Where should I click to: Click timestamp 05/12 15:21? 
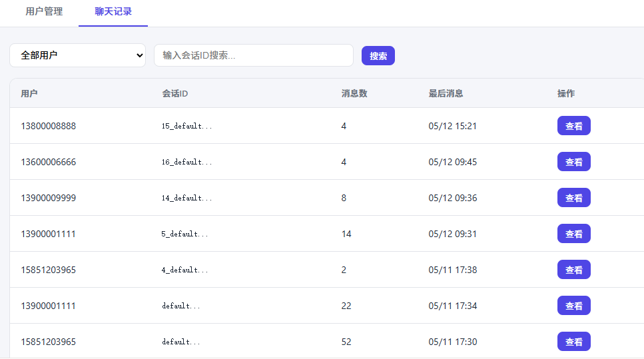click(x=453, y=126)
